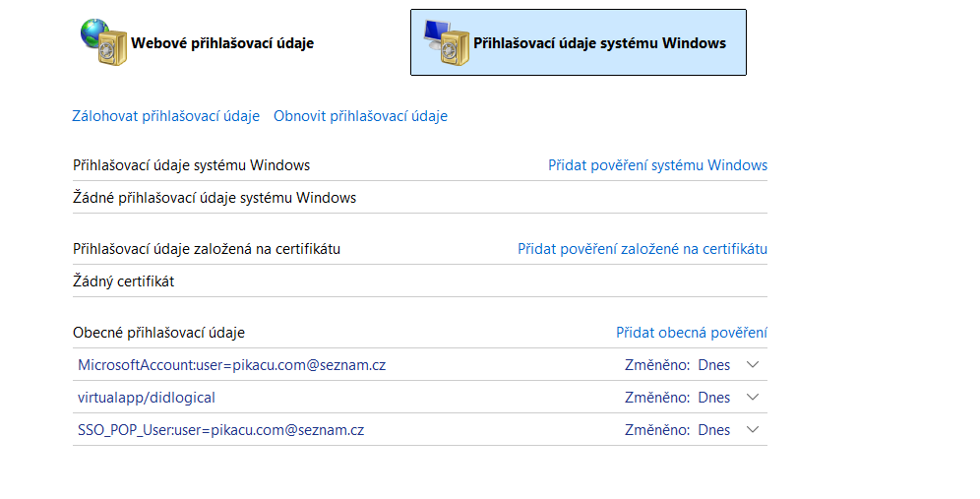980x499 pixels.
Task: Click 'Žádný certifikát' text
Action: [124, 281]
